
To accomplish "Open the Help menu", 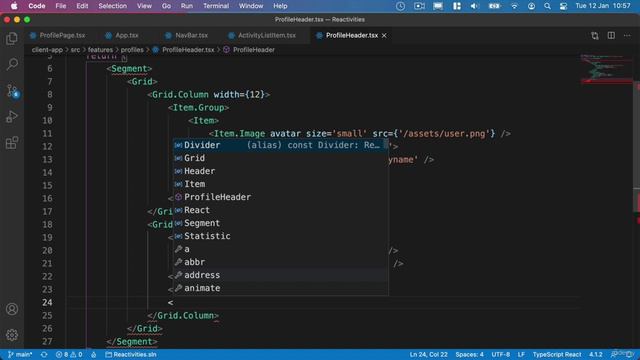I will pos(280,6).
